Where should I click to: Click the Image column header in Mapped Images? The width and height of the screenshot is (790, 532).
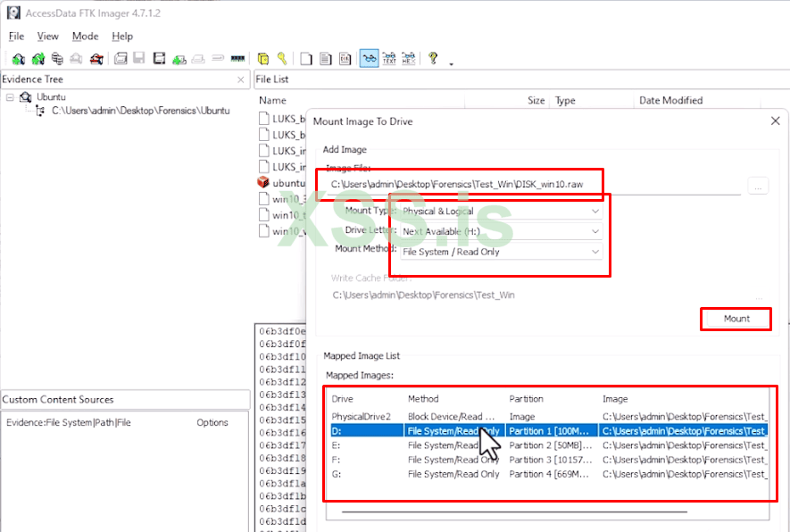click(615, 399)
